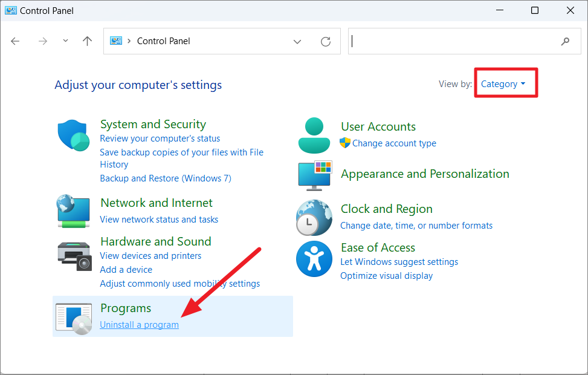Open the recent pages chevron
Image resolution: width=588 pixels, height=375 pixels.
(65, 41)
